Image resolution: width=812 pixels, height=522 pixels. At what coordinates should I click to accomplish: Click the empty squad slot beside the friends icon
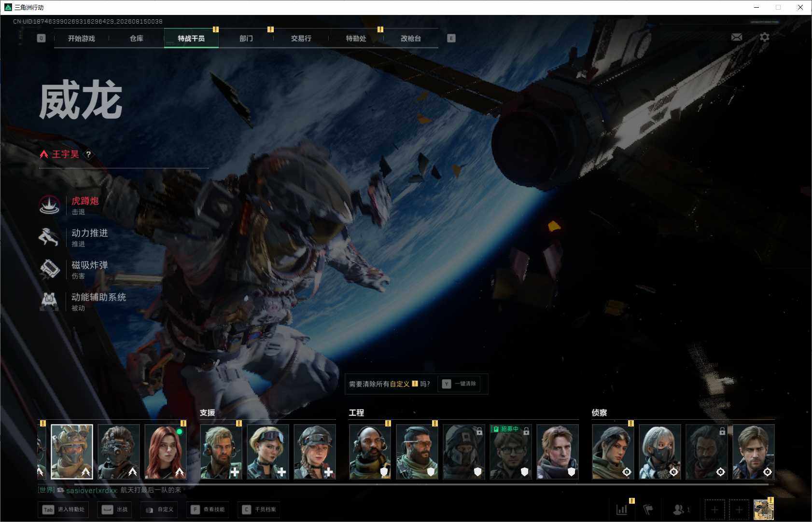pyautogui.click(x=714, y=509)
